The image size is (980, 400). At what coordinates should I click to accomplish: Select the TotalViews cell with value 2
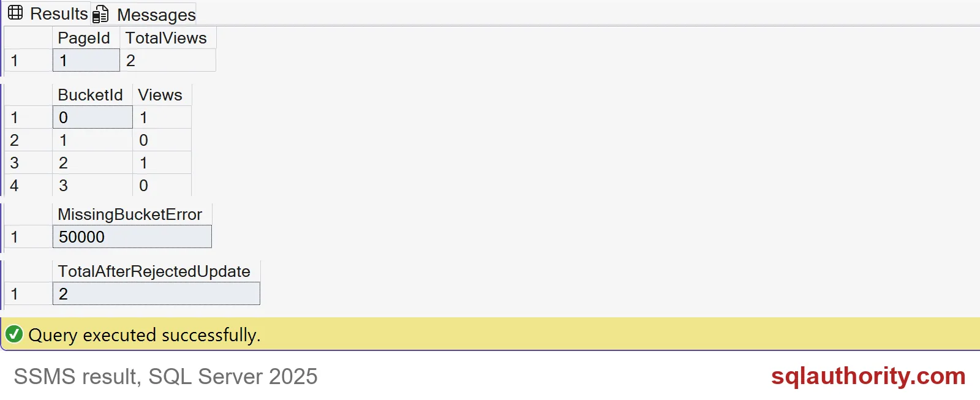[168, 61]
